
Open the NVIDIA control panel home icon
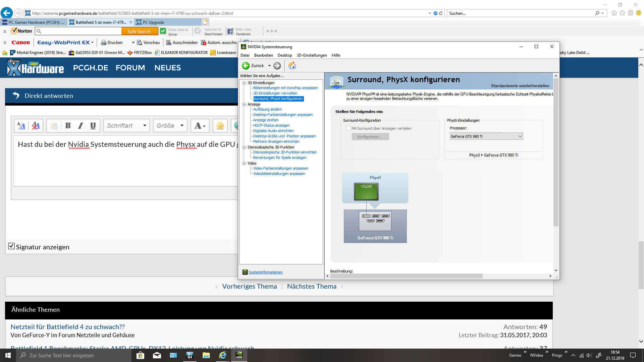tap(292, 66)
